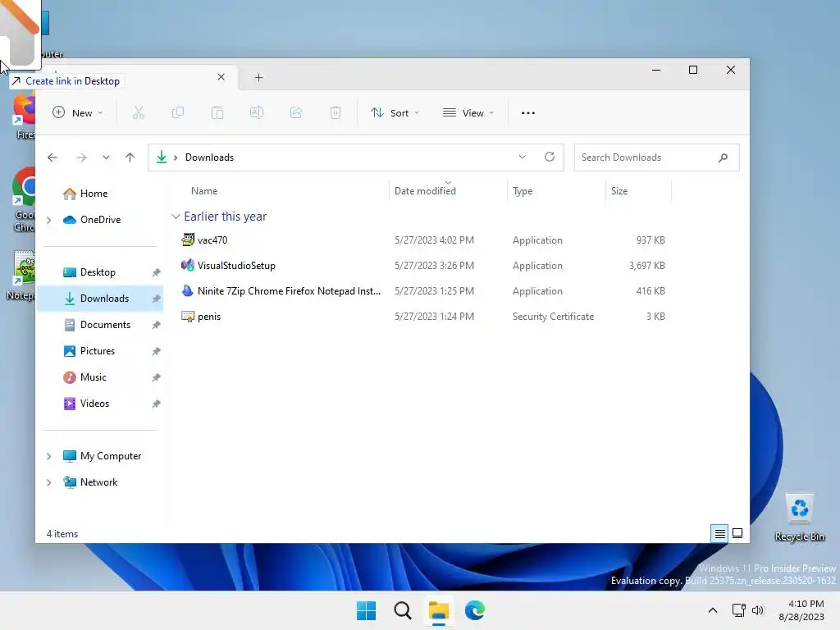Image resolution: width=840 pixels, height=630 pixels.
Task: Click the network tray icon
Action: 739,610
